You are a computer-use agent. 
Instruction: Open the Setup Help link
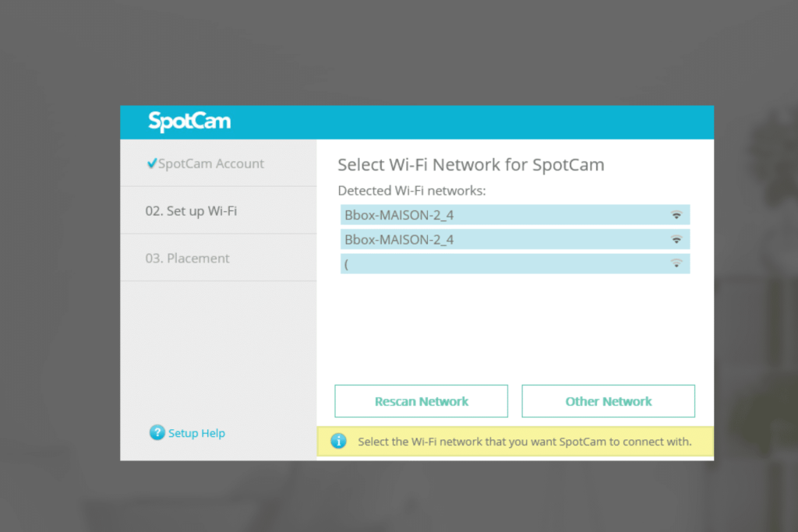pyautogui.click(x=196, y=433)
